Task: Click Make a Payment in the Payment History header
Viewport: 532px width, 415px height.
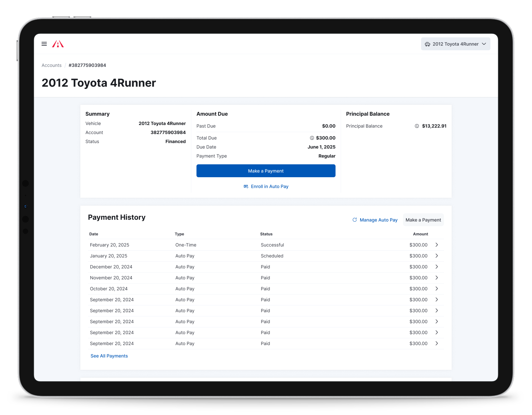Action: click(423, 220)
